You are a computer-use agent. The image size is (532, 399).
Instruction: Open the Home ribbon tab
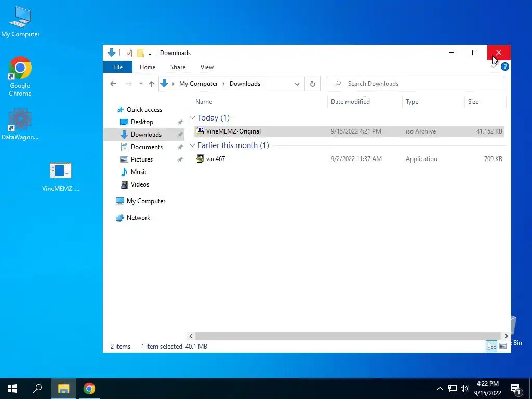pos(147,67)
